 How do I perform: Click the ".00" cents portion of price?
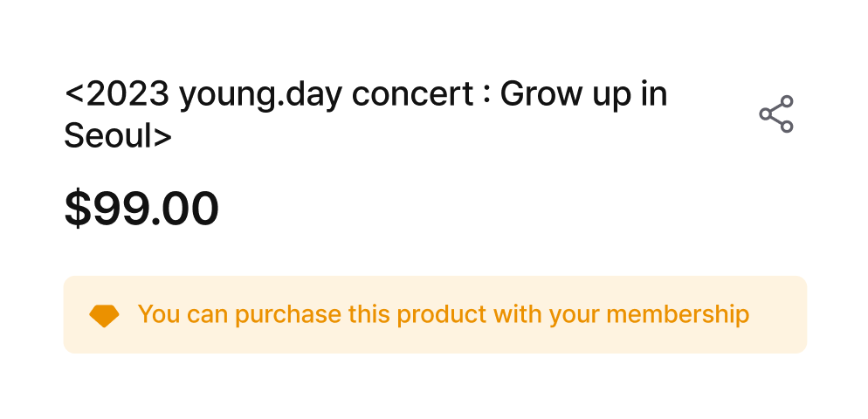coord(185,209)
